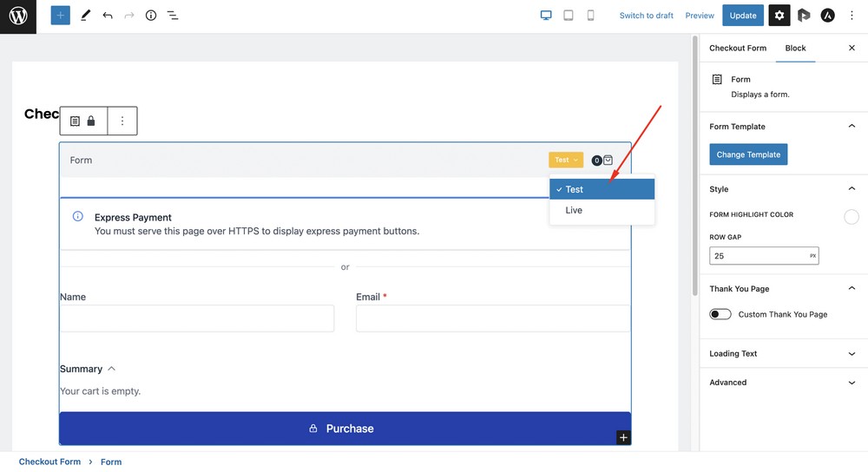This screenshot has height=472, width=868.
Task: Click the settings gear icon
Action: [x=779, y=16]
